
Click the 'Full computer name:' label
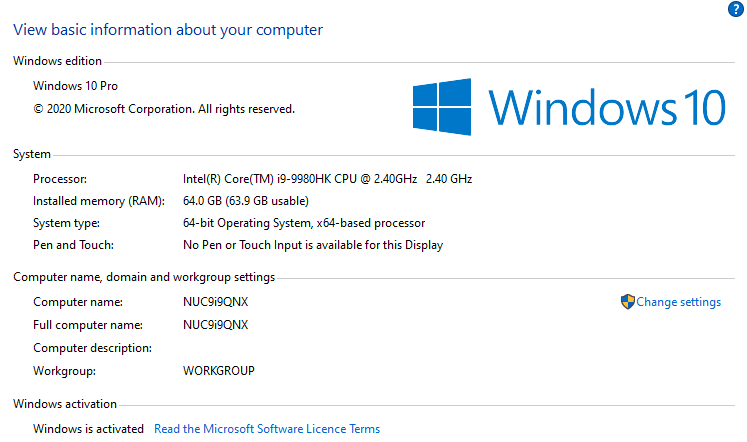(x=88, y=325)
